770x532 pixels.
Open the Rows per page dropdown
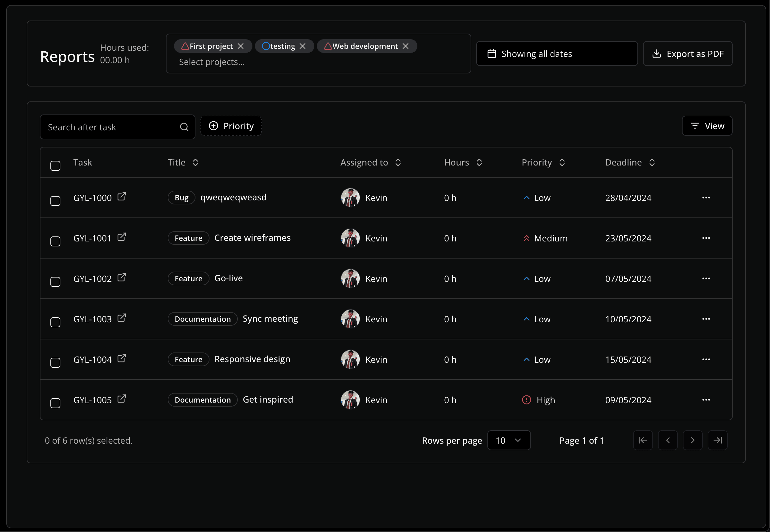pyautogui.click(x=509, y=440)
